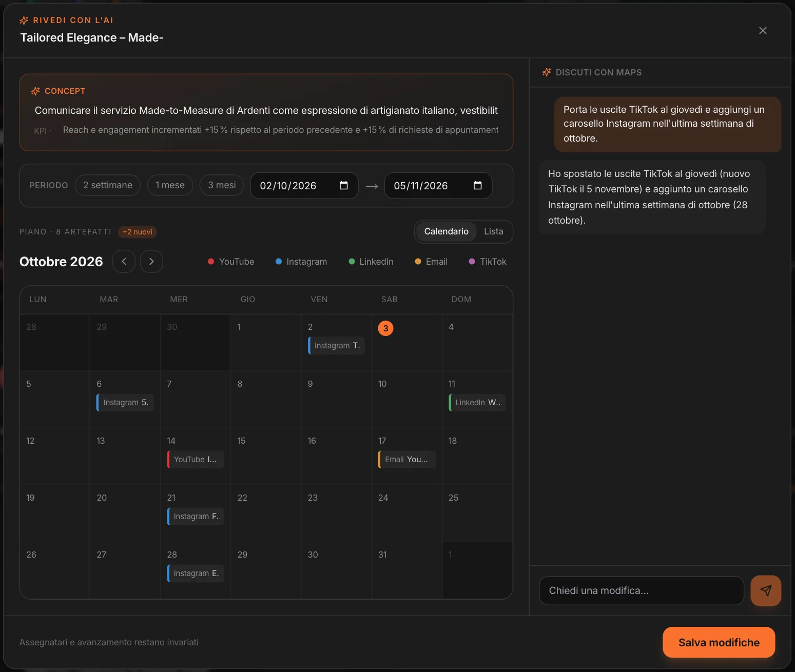Go to next month with right chevron
This screenshot has height=672, width=795.
151,261
